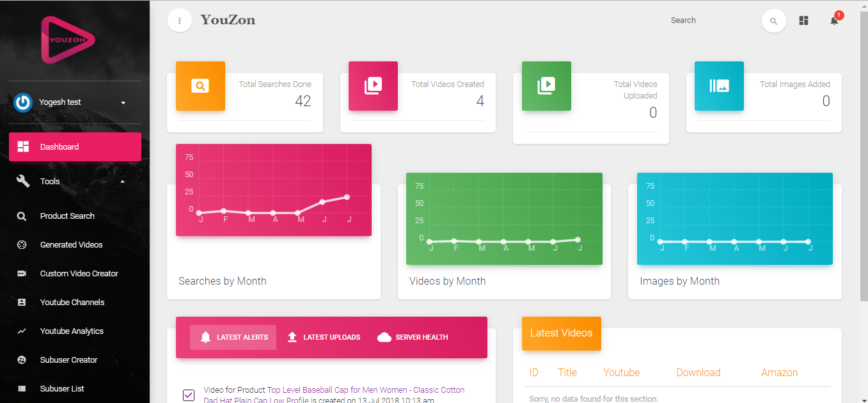Click the pink Total Videos Created icon
The height and width of the screenshot is (403, 868).
tap(373, 86)
